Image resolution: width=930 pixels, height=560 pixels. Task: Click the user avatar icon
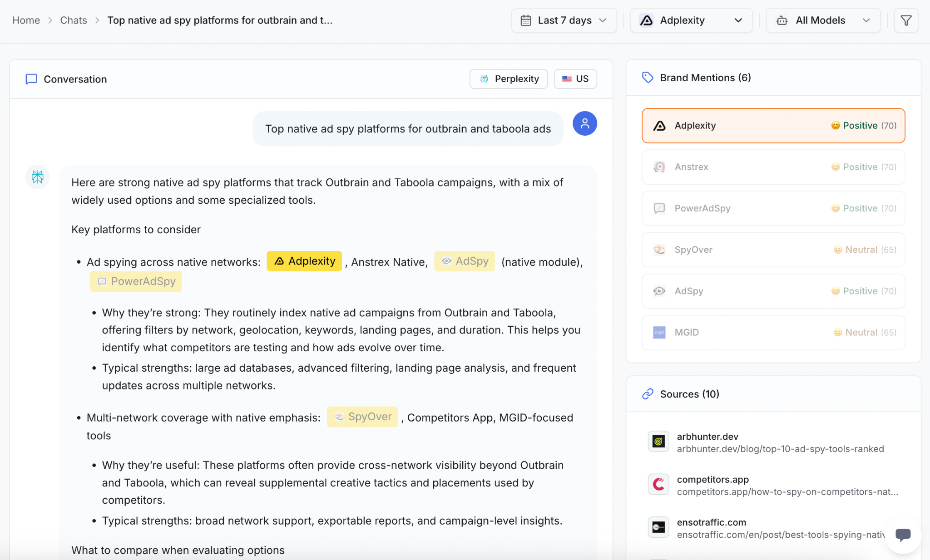pos(585,123)
